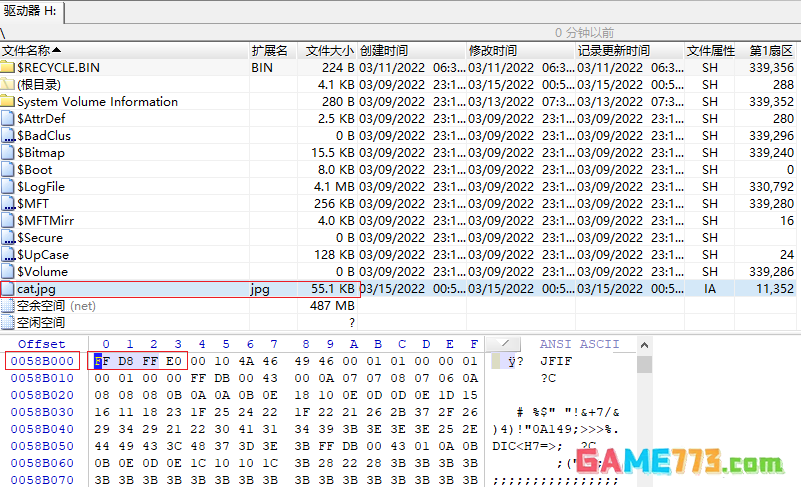This screenshot has height=487, width=801.
Task: Switch to the 驱动器 H: tab
Action: coord(30,10)
